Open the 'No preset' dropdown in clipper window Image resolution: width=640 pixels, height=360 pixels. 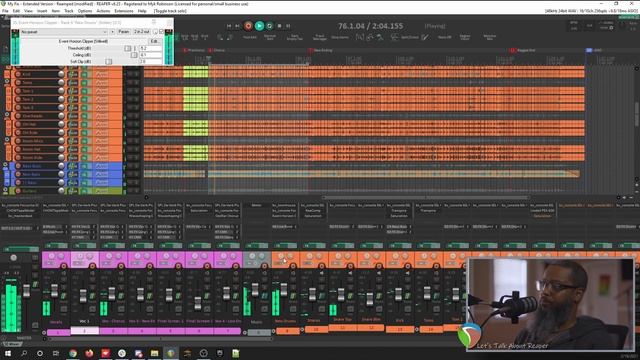point(64,32)
